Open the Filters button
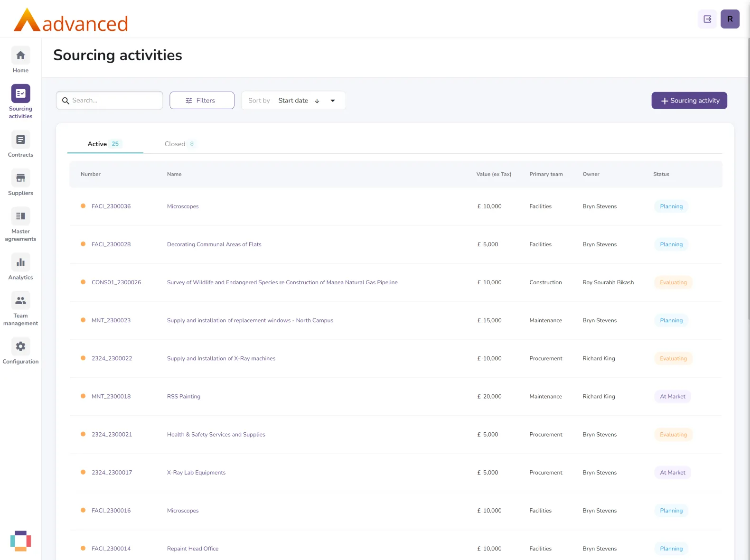The image size is (750, 560). tap(202, 101)
